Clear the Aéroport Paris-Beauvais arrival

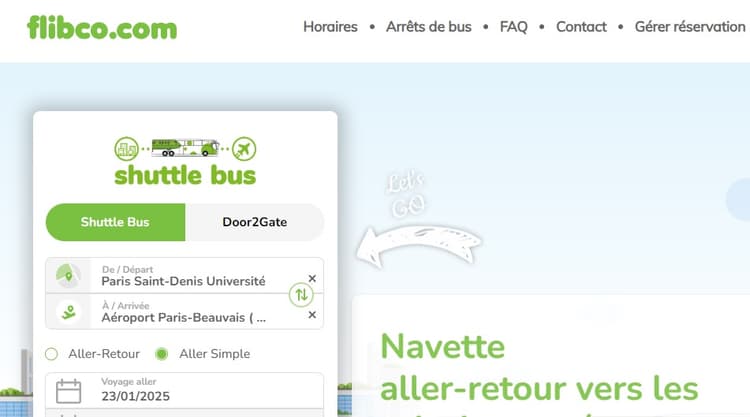point(312,315)
